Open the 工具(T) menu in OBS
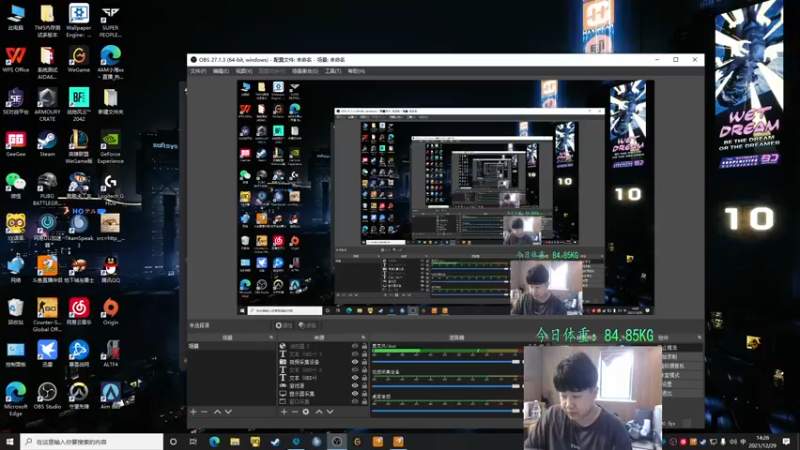The height and width of the screenshot is (450, 800). point(333,71)
